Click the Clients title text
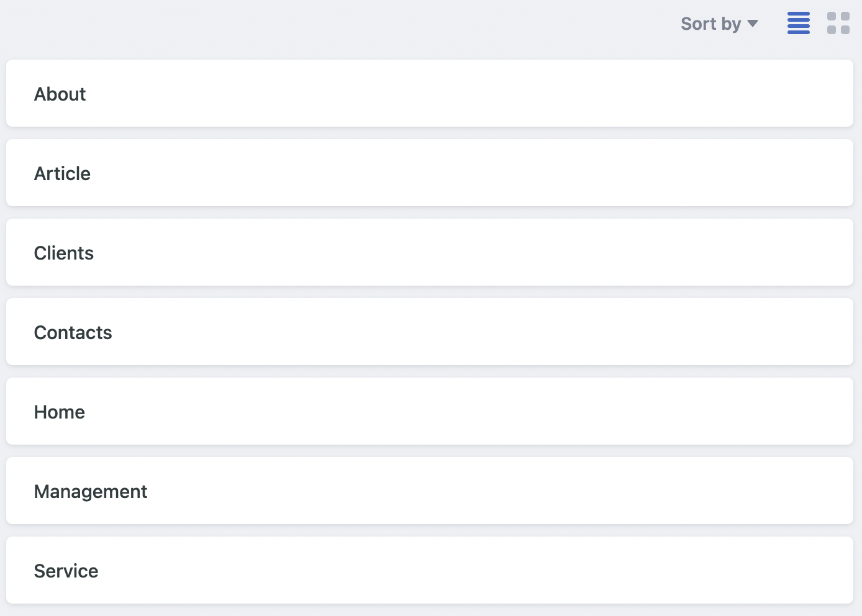Viewport: 862px width, 616px height. (63, 253)
